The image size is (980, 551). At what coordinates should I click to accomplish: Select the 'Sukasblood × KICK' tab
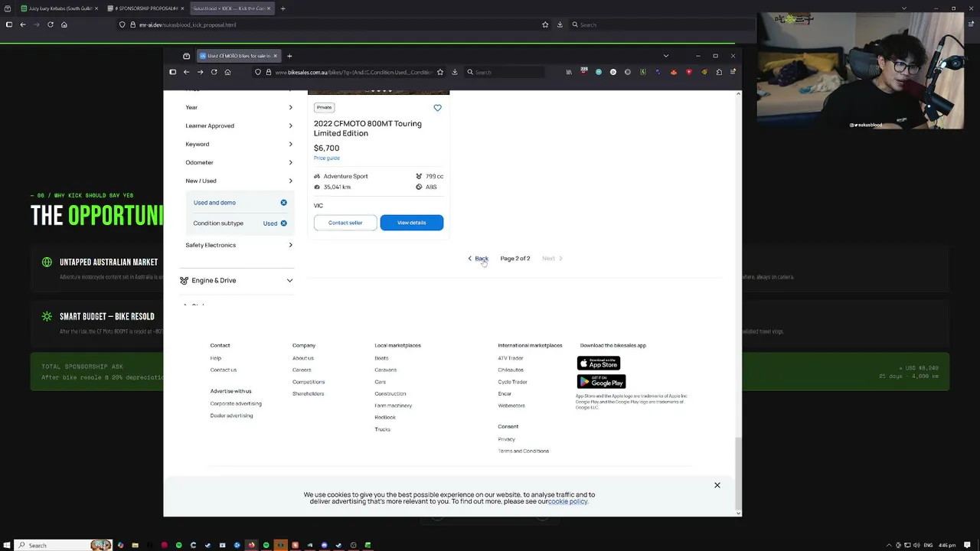click(x=231, y=8)
